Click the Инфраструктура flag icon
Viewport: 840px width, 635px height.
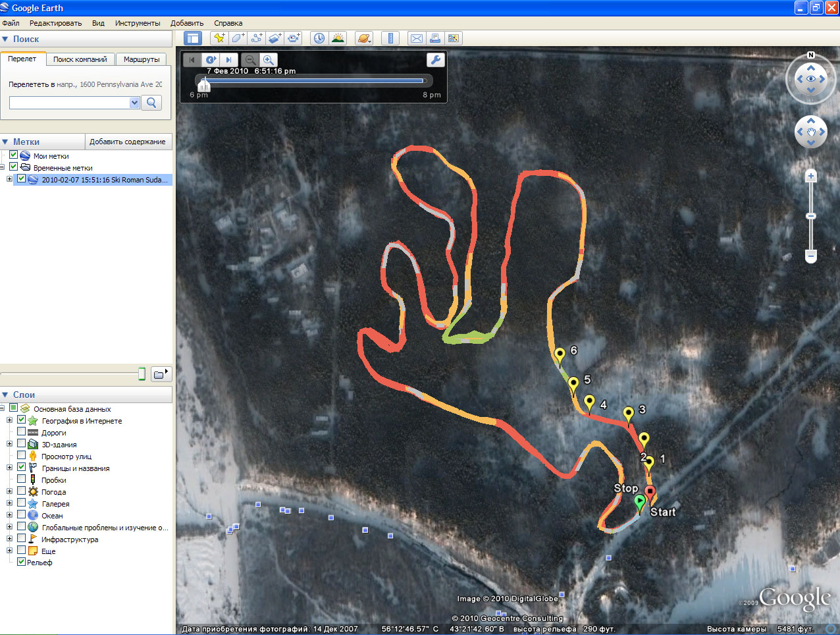coord(33,539)
